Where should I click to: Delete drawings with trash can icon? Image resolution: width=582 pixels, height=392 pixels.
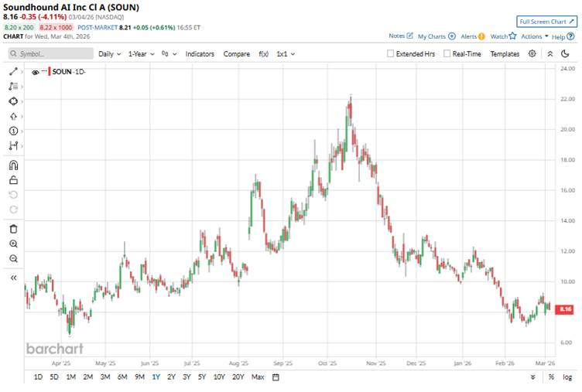coord(13,229)
